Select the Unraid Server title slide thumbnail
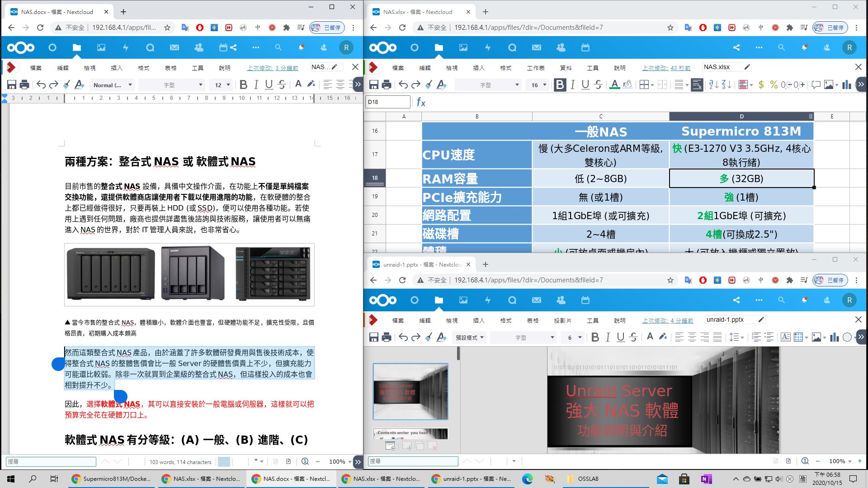This screenshot has width=868, height=488. click(x=410, y=391)
